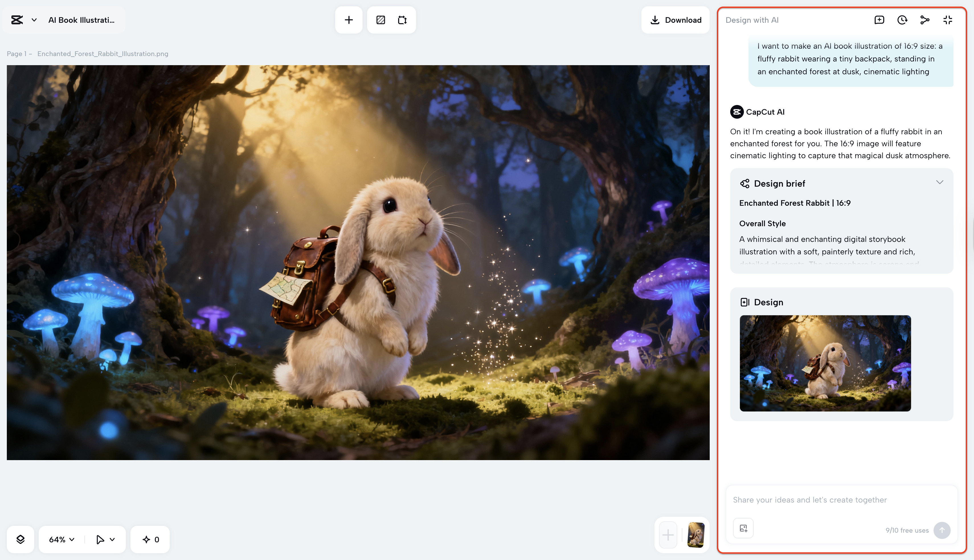
Task: Open the canvas background fill tool
Action: [x=380, y=20]
